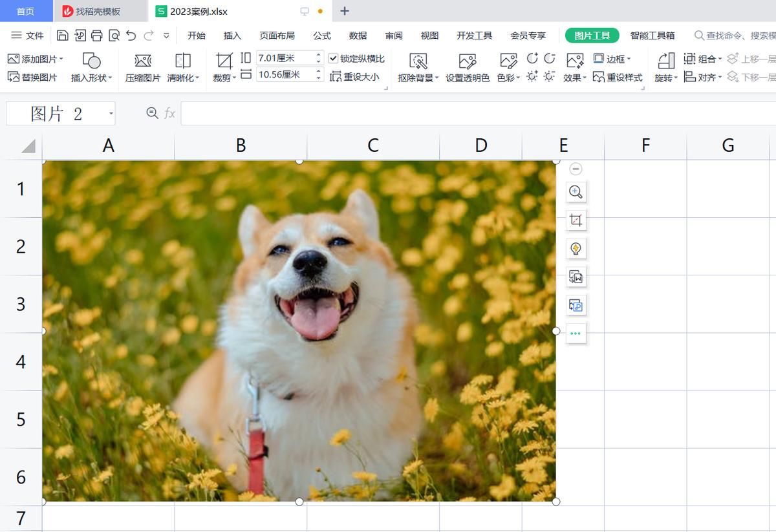776x532 pixels.
Task: Click the Reset Style (重设样式) button
Action: click(x=618, y=78)
